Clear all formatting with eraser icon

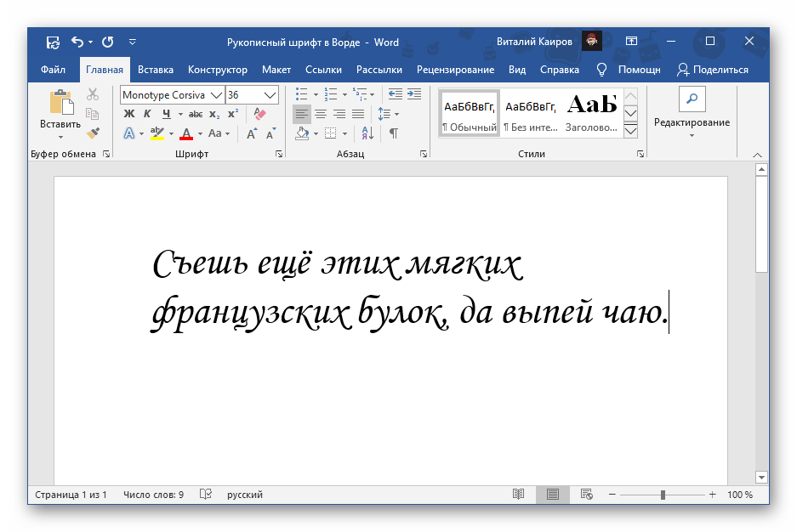[x=259, y=114]
